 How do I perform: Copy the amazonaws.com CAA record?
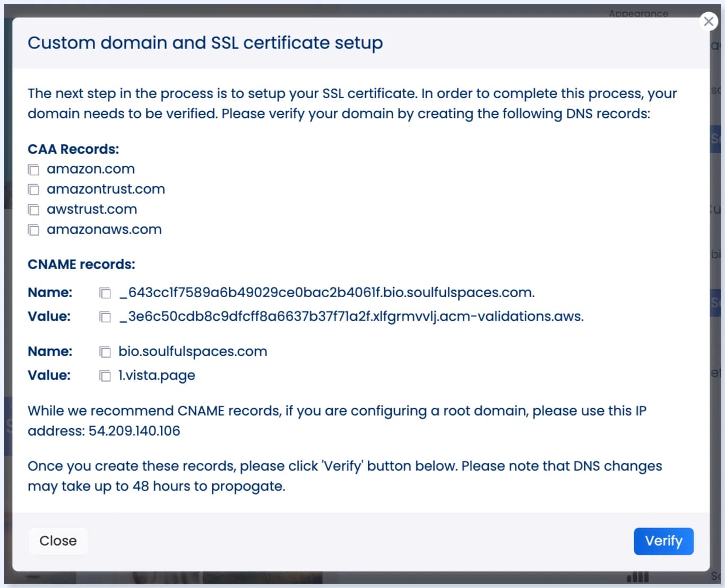click(33, 230)
